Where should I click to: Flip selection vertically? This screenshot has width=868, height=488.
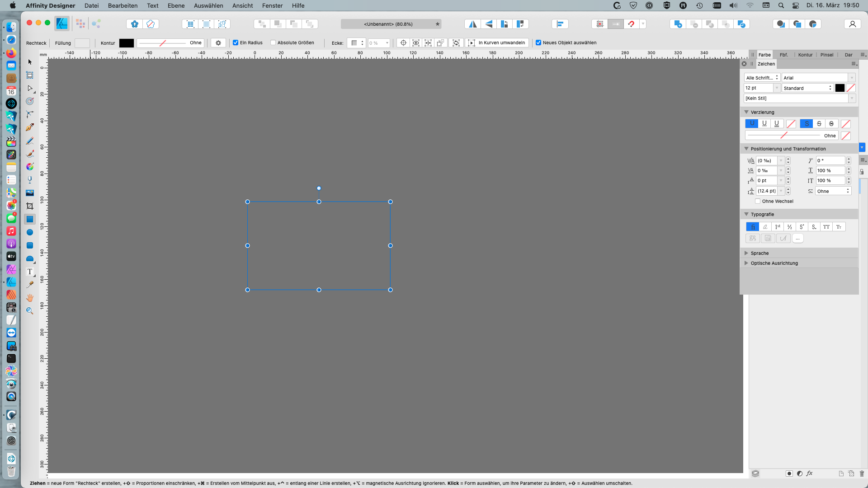(489, 24)
